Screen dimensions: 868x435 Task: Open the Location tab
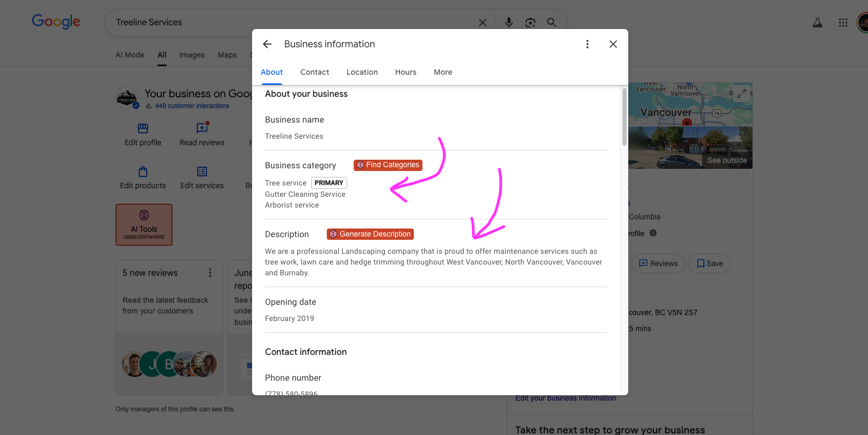pos(362,72)
